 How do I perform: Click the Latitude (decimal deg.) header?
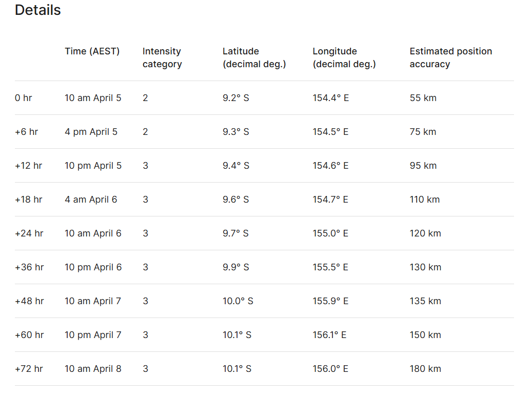point(254,57)
